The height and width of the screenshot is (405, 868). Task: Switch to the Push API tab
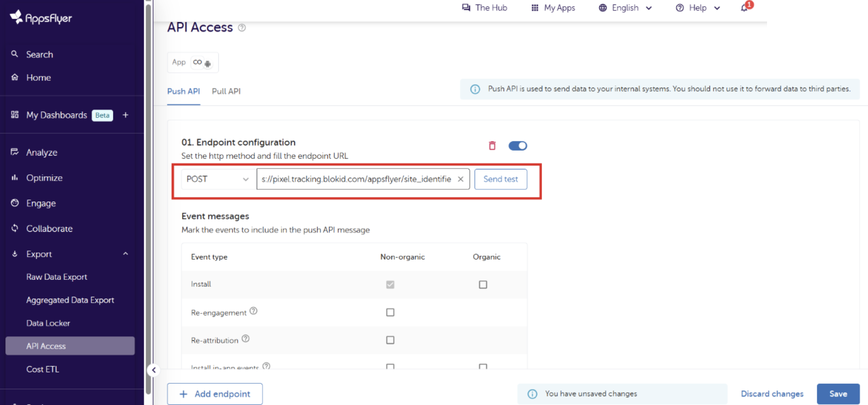coord(183,91)
